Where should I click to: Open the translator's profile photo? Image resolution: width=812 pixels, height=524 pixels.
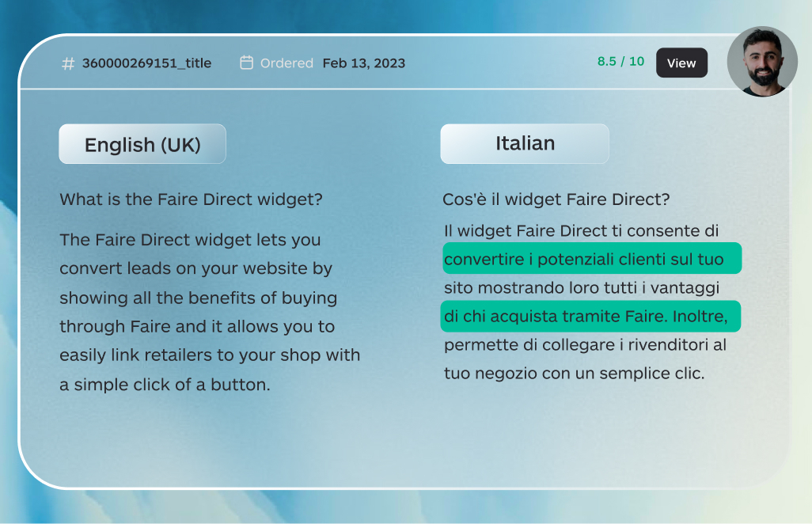[761, 62]
